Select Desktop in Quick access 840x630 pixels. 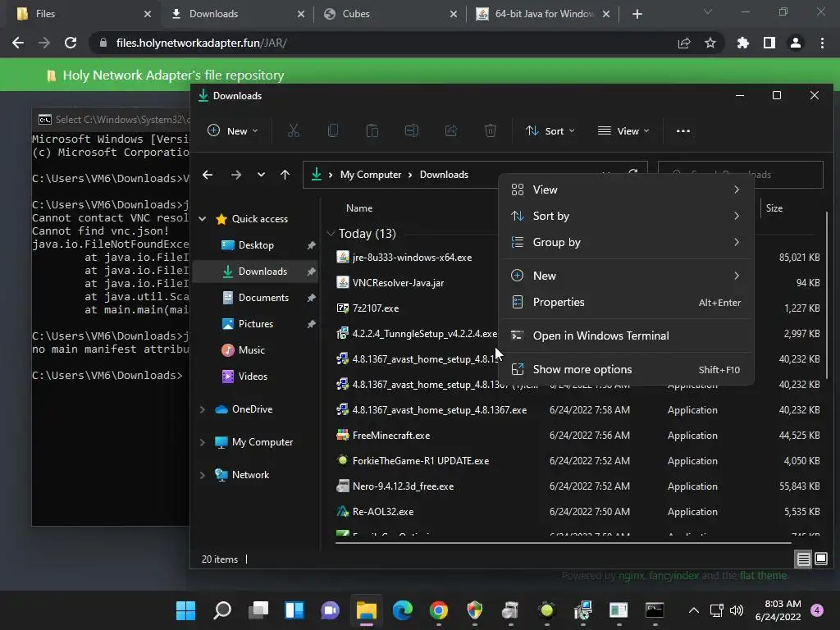256,244
